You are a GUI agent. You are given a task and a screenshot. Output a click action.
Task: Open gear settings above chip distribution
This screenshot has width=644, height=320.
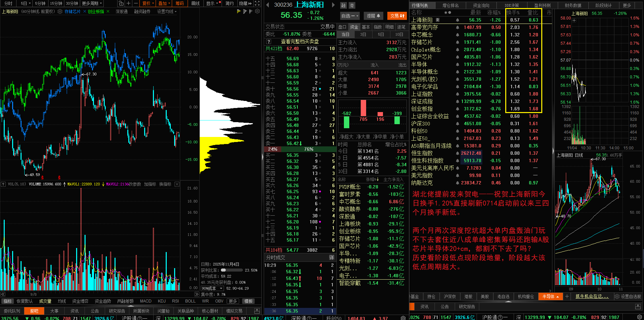pos(257,11)
